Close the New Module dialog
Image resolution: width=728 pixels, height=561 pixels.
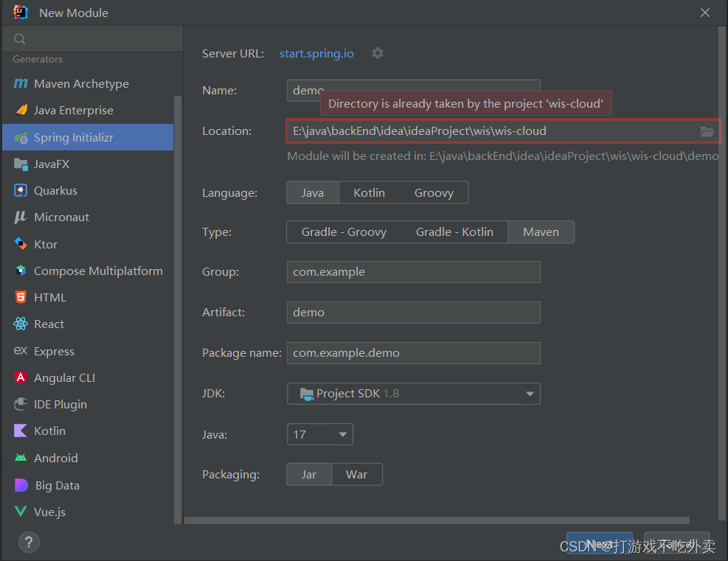coord(705,13)
